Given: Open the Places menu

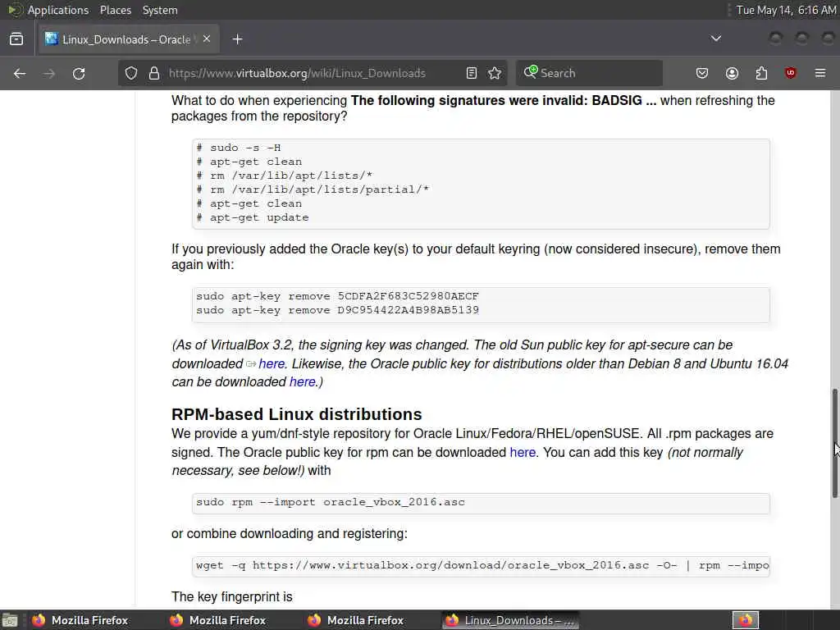Looking at the screenshot, I should (x=116, y=10).
